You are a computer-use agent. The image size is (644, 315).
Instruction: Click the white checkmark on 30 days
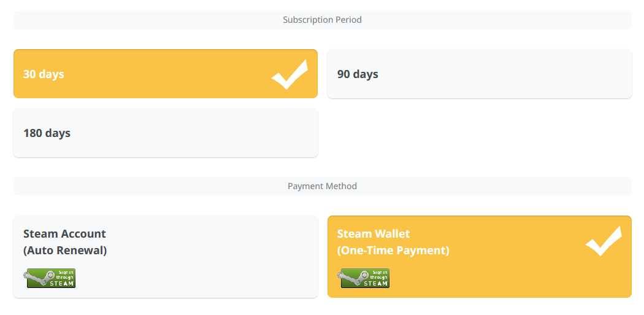click(289, 74)
